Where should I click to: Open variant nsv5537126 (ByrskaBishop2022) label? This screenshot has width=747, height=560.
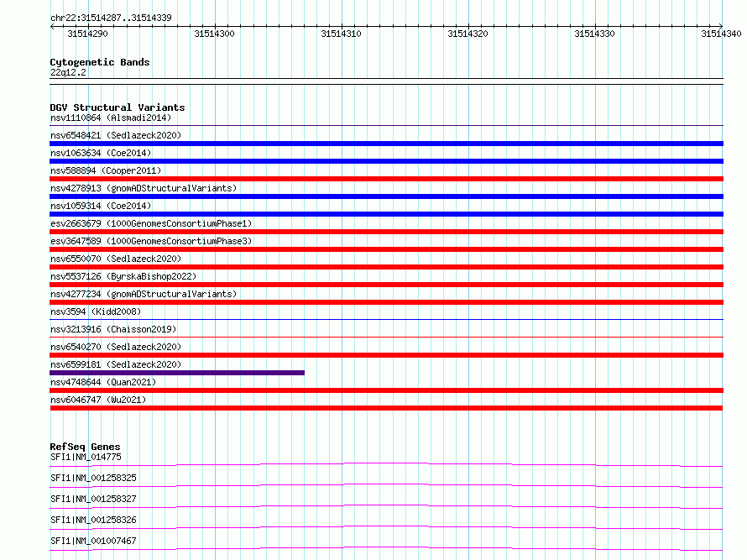pyautogui.click(x=123, y=276)
